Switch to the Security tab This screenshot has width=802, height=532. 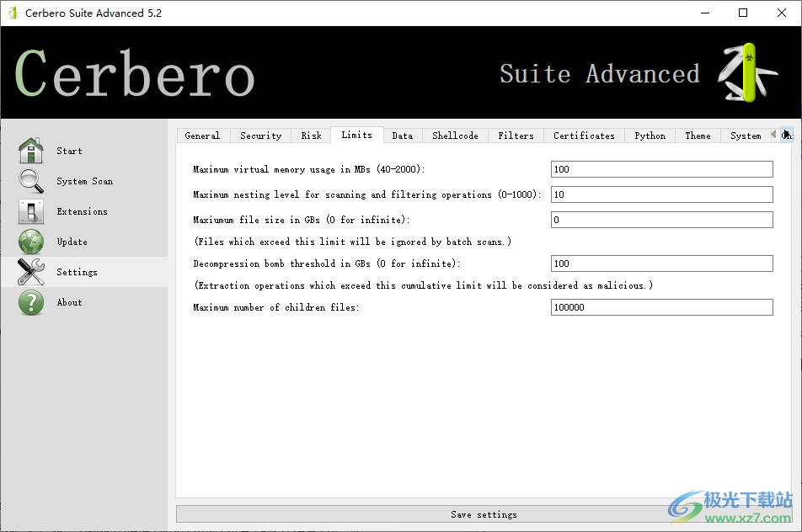261,136
